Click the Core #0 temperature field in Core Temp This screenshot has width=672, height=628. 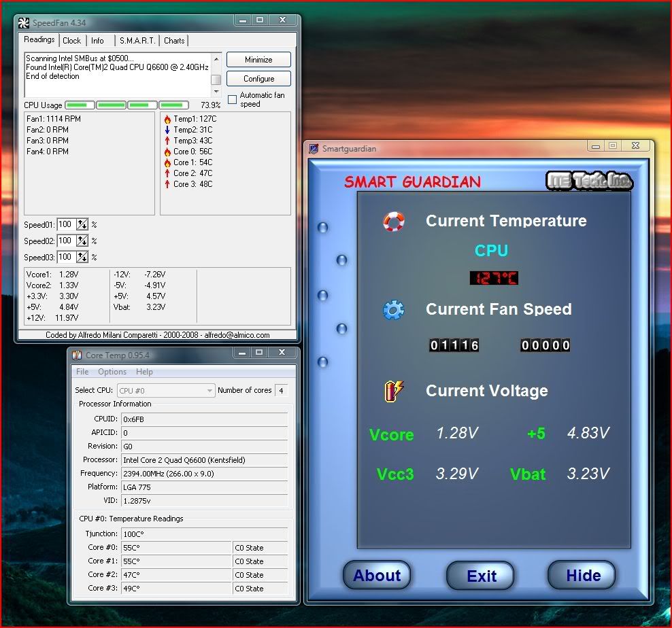pyautogui.click(x=176, y=548)
